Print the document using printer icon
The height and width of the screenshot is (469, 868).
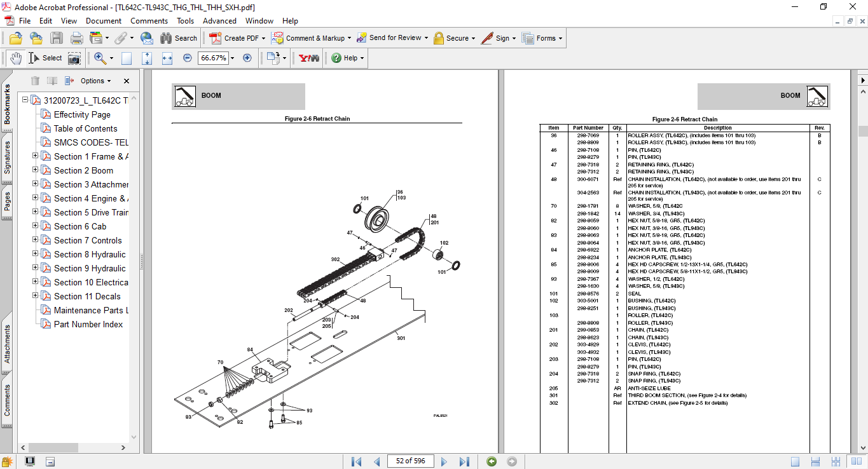(x=76, y=38)
